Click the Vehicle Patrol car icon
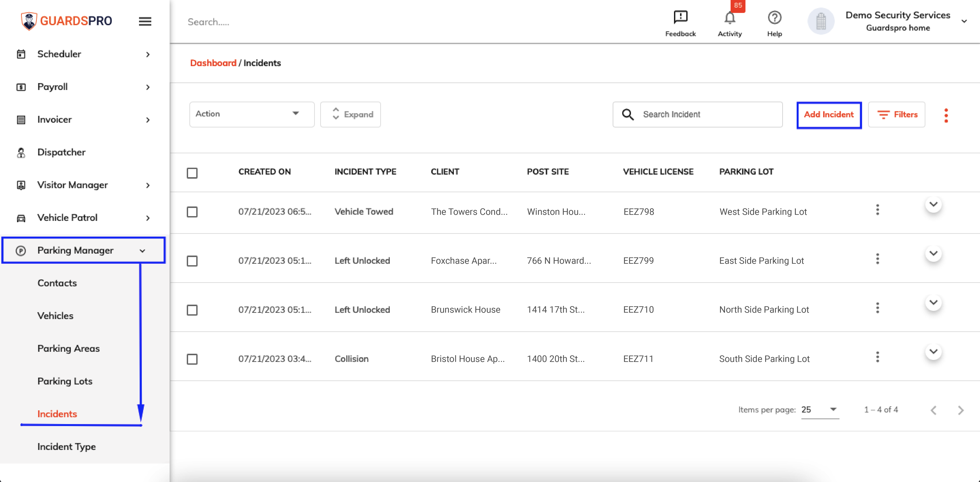The image size is (980, 482). (x=21, y=218)
